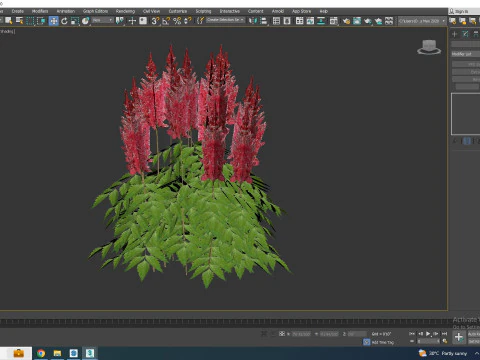Toggle Absolute/Offset transform type-in mode icon
The width and height of the screenshot is (480, 360).
tap(282, 334)
